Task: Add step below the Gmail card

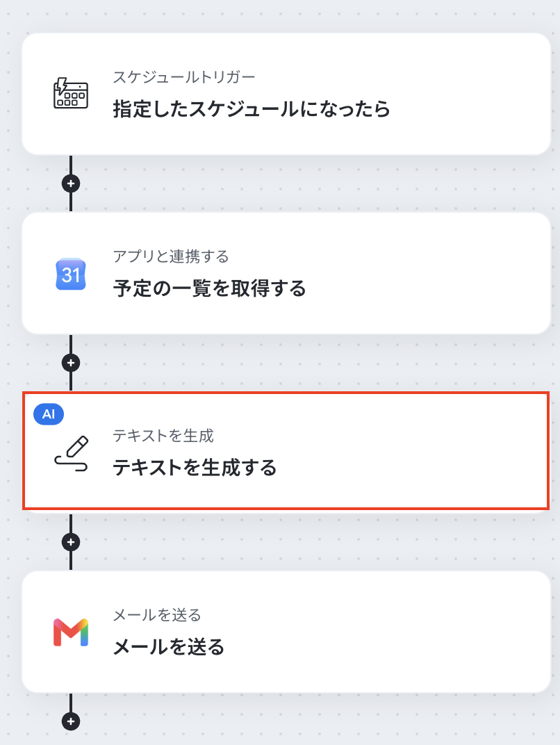Action: 71,721
